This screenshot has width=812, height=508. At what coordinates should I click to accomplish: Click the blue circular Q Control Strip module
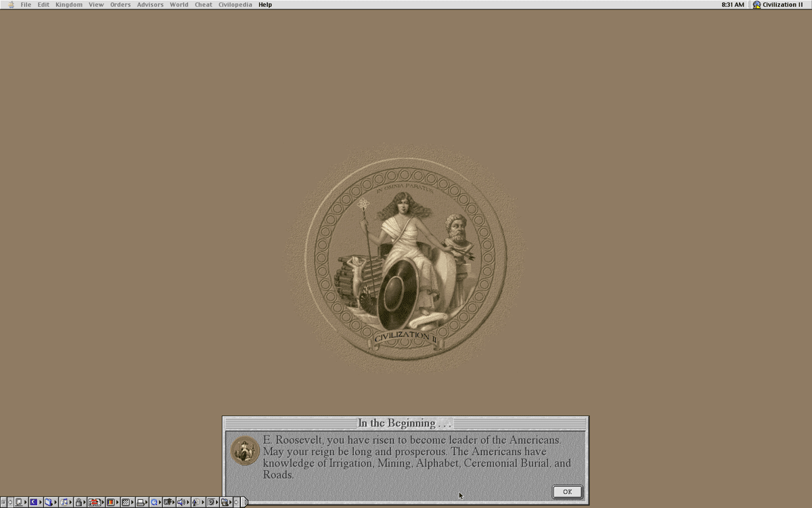[156, 502]
